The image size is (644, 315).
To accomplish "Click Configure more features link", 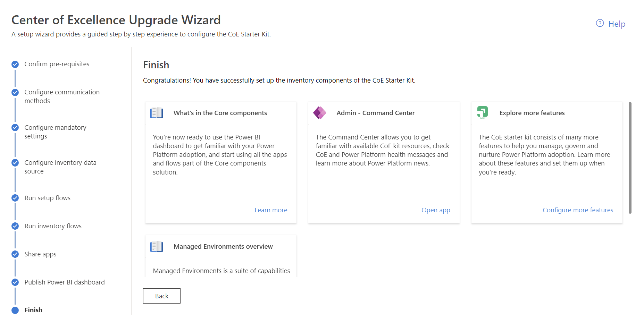I will coord(578,210).
